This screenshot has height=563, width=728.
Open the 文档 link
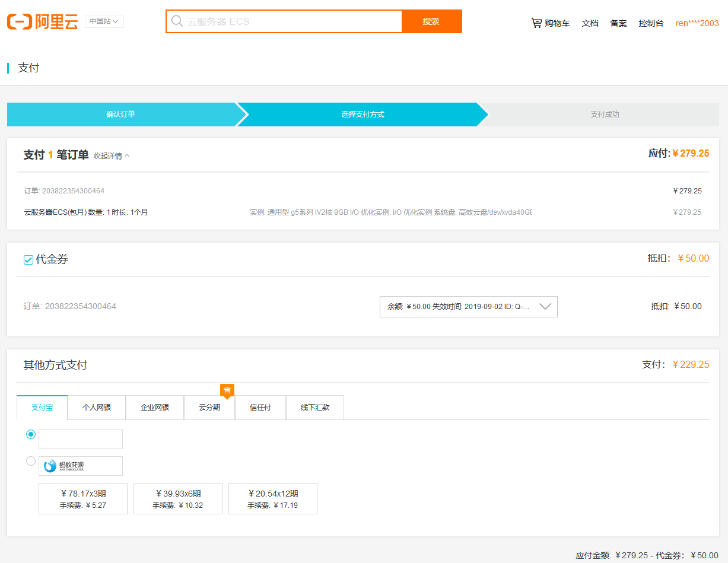coord(590,23)
